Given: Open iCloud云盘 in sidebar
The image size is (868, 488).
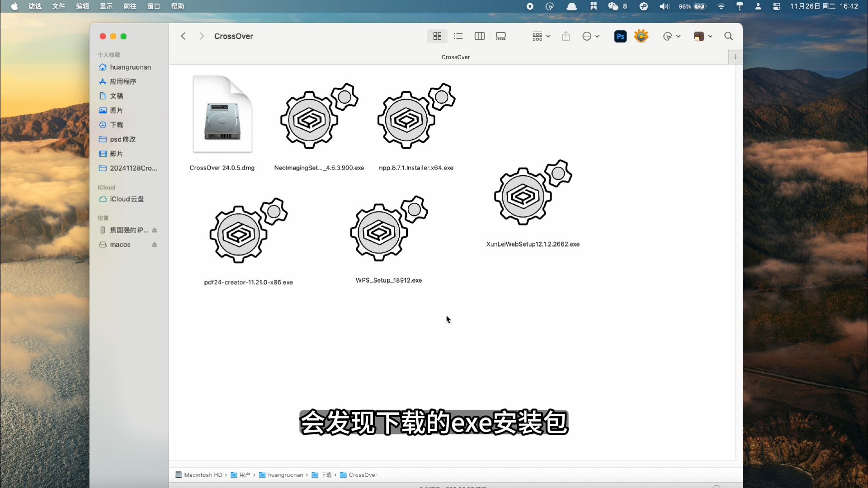Looking at the screenshot, I should coord(121,199).
